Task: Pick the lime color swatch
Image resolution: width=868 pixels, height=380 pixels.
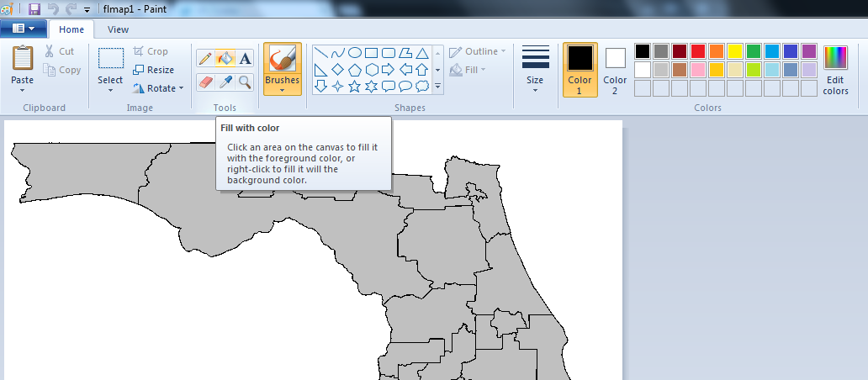Action: 754,70
